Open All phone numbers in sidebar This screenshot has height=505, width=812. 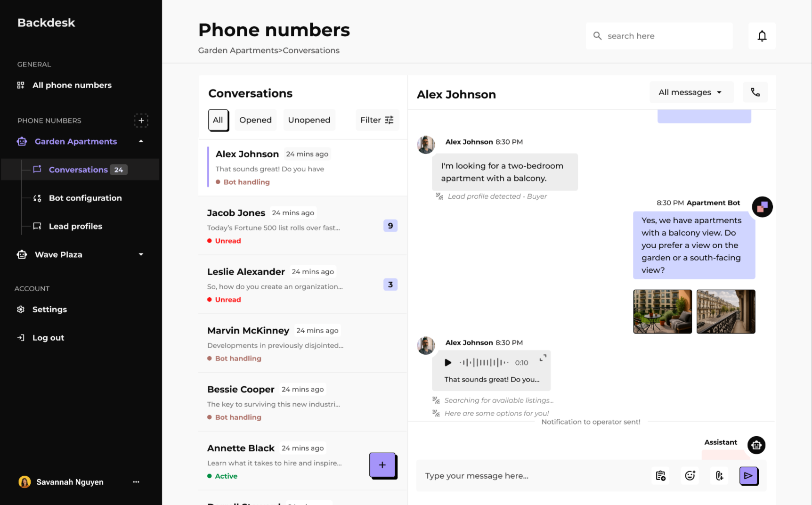click(65, 85)
